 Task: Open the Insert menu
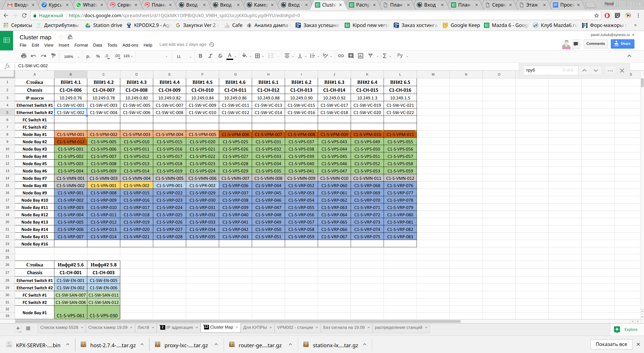[x=64, y=45]
